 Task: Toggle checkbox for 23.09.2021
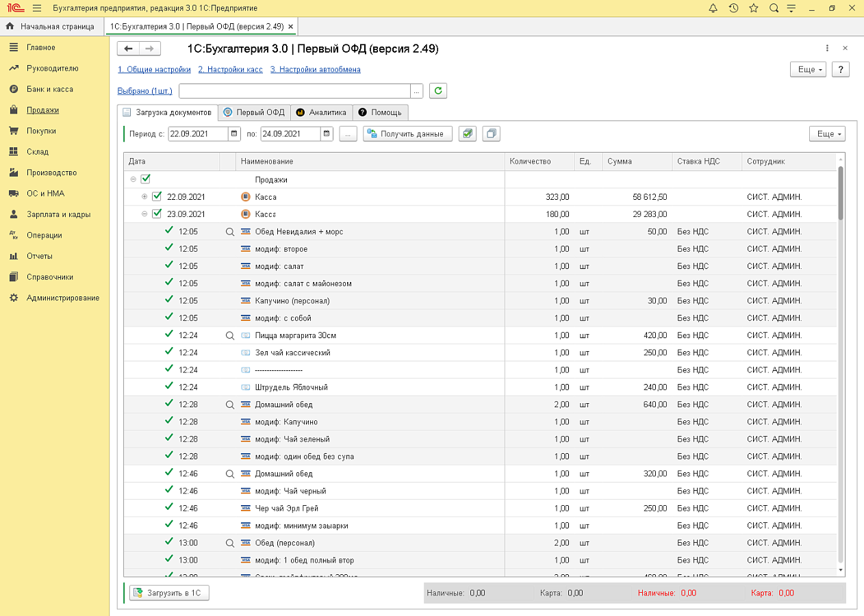157,214
